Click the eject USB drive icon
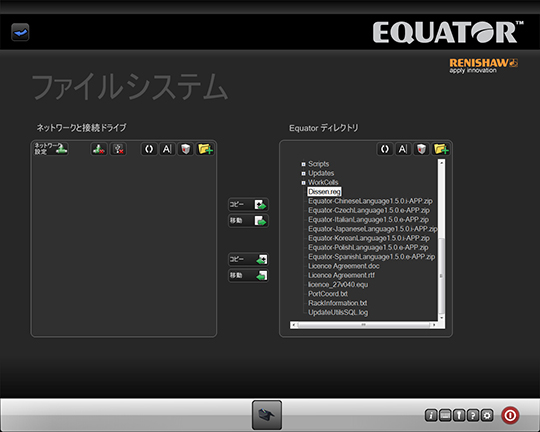 click(118, 149)
